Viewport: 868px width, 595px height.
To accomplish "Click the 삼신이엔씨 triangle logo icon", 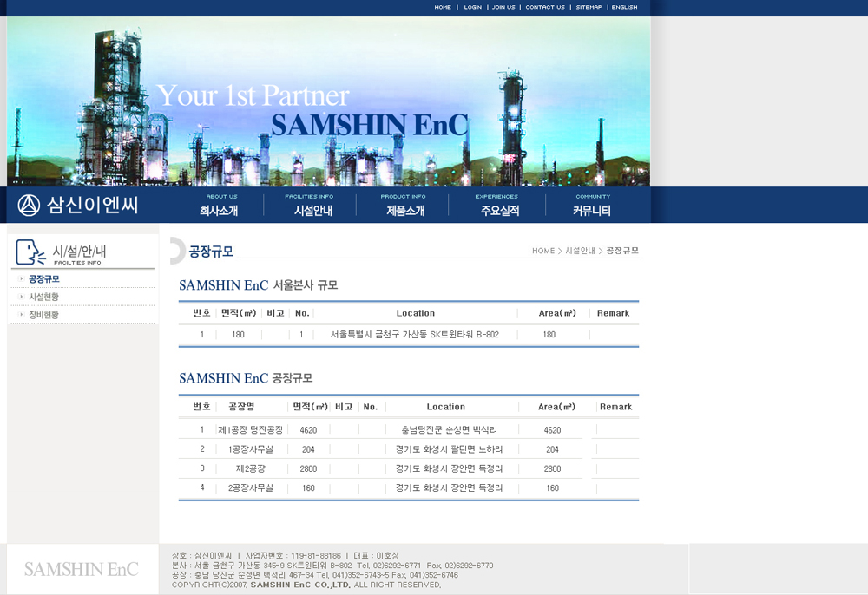I will click(30, 206).
